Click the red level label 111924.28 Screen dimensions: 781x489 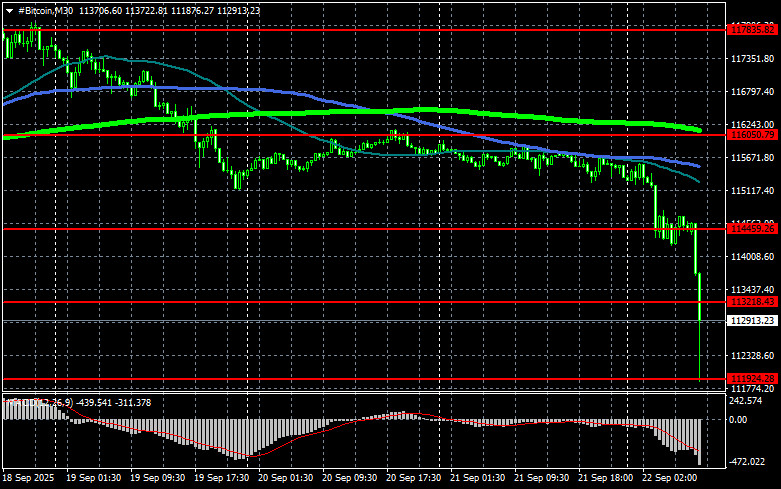(x=753, y=379)
